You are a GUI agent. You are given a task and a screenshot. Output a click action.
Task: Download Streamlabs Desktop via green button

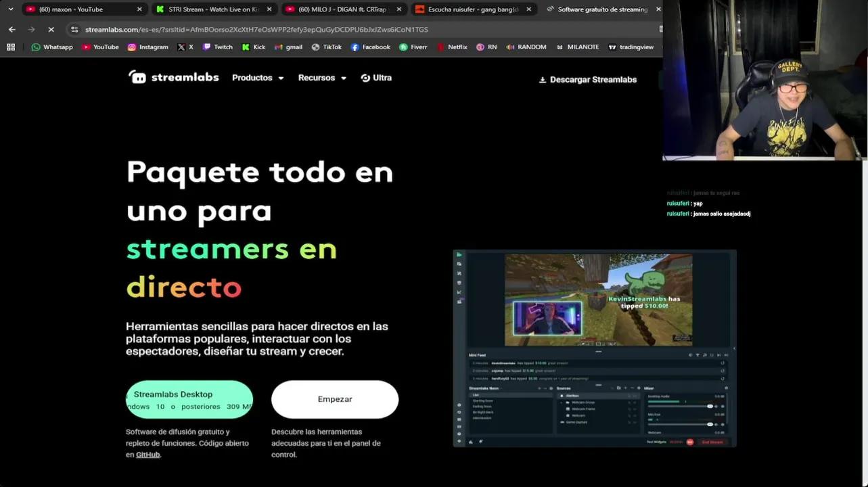[189, 399]
